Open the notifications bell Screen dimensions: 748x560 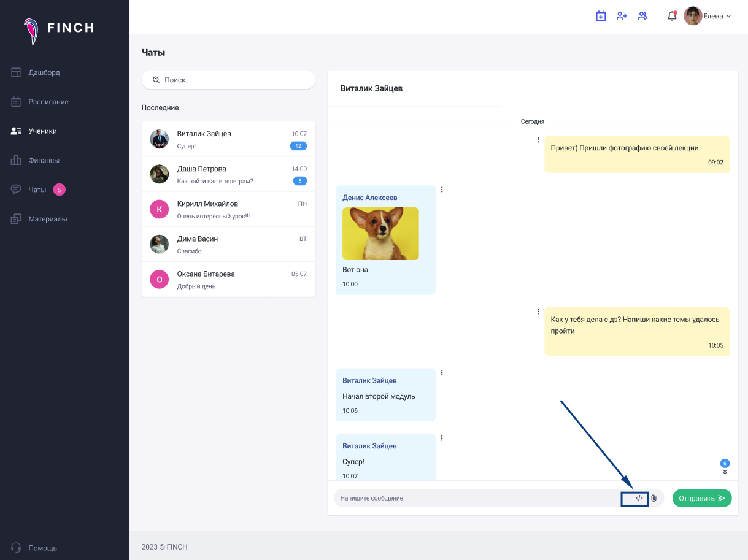[671, 17]
